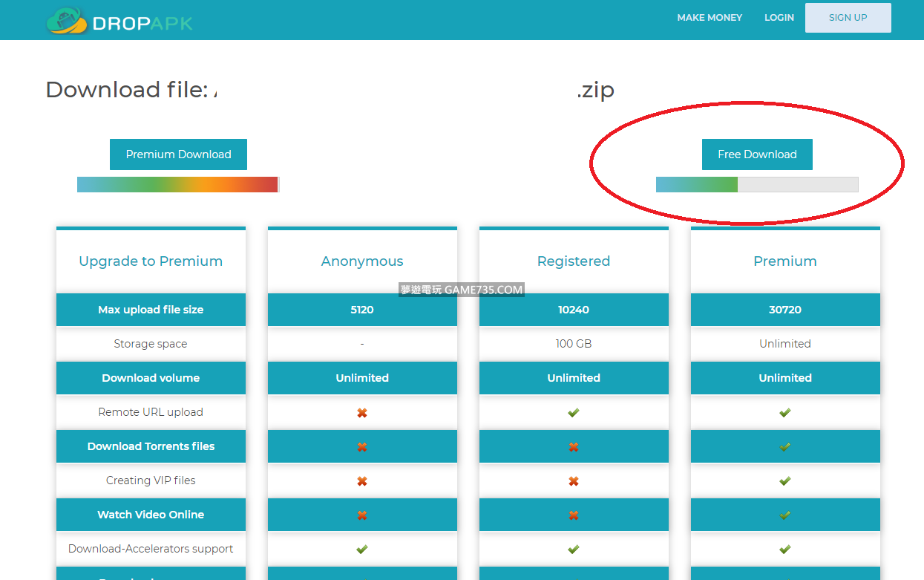
Task: Click Registered Creating VIP files cross icon
Action: coord(574,481)
